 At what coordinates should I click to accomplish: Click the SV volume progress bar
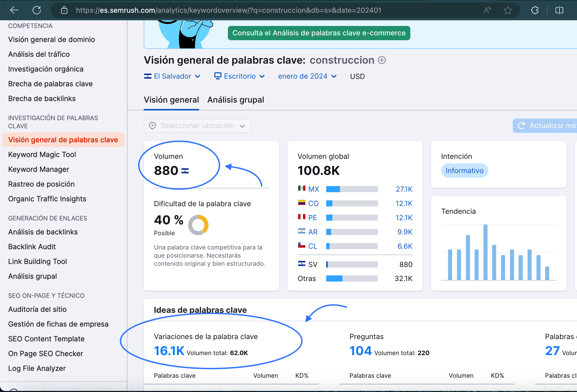pos(352,264)
